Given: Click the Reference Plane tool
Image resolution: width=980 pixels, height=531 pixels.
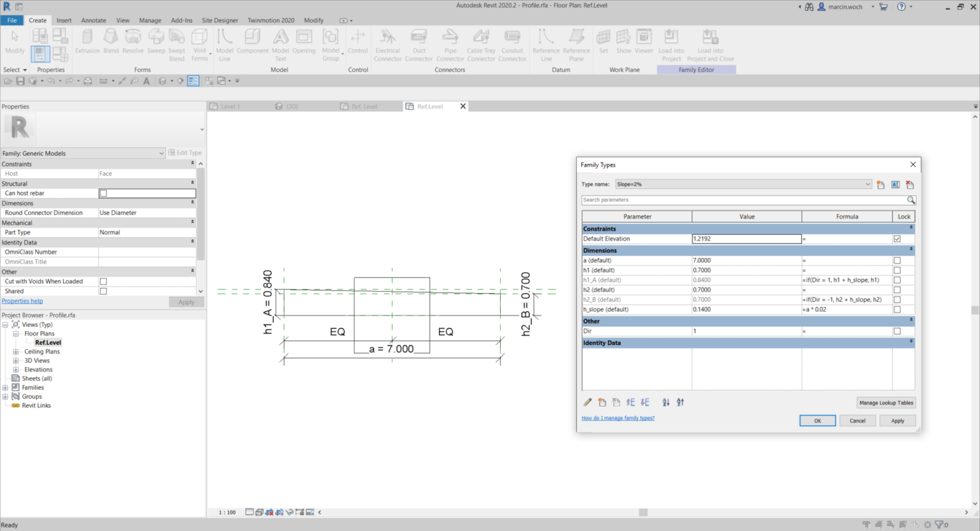Looking at the screenshot, I should pos(576,45).
